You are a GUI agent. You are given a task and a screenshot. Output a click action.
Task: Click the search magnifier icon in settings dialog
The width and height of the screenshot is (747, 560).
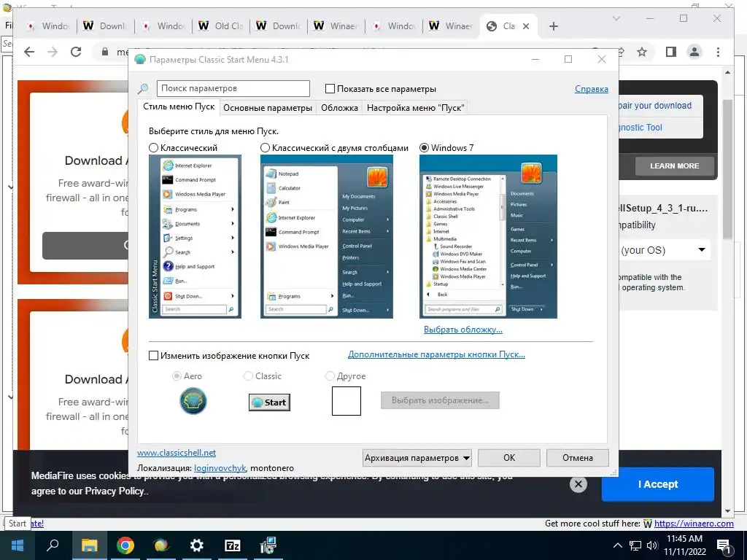click(143, 89)
